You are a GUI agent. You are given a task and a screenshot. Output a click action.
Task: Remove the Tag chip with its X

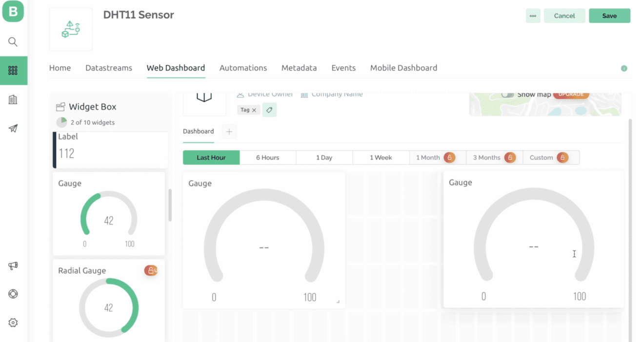tap(254, 110)
